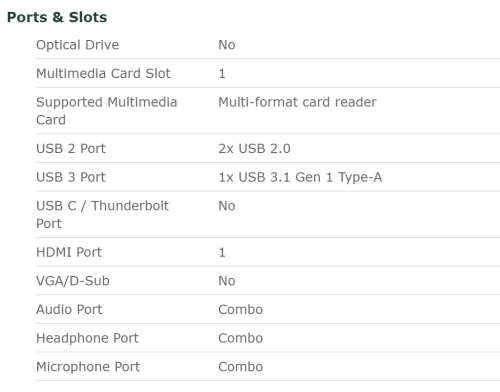The image size is (500, 392).
Task: Select the VGA/D-Sub label
Action: pyautogui.click(x=73, y=281)
